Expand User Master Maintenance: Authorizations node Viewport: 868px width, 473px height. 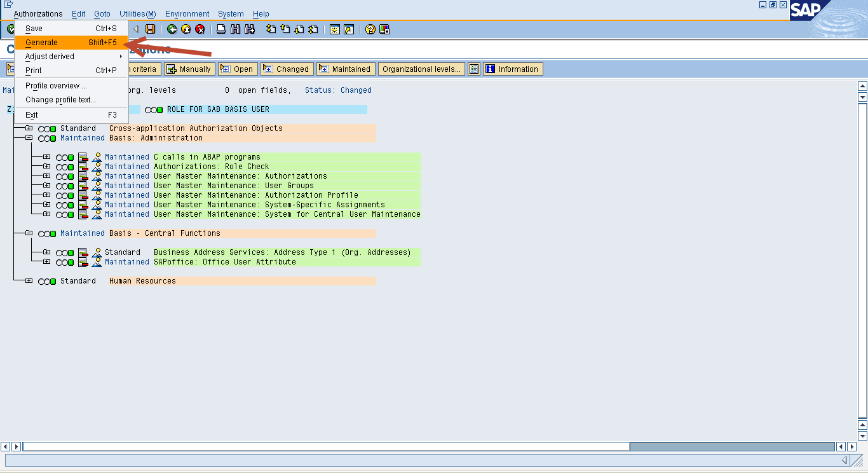point(46,175)
